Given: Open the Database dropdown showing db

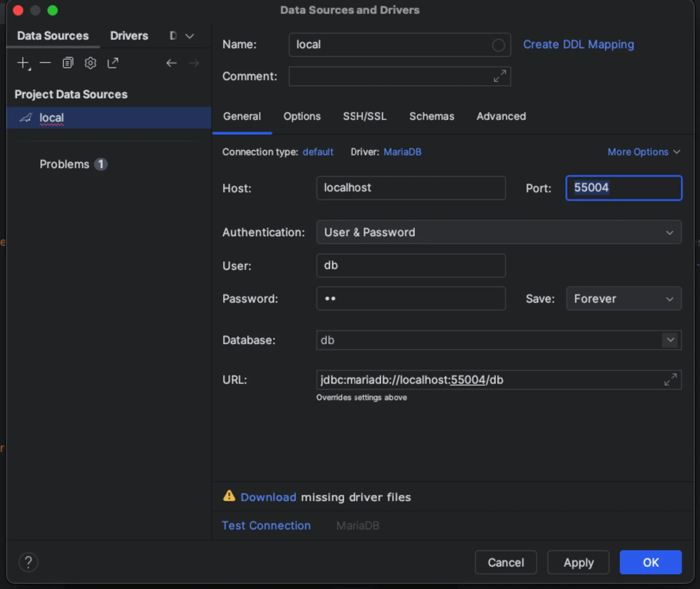Looking at the screenshot, I should tap(670, 340).
